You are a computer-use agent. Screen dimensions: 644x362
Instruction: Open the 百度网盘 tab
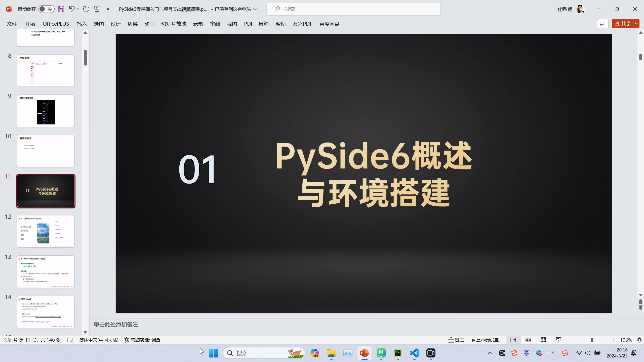tap(329, 24)
